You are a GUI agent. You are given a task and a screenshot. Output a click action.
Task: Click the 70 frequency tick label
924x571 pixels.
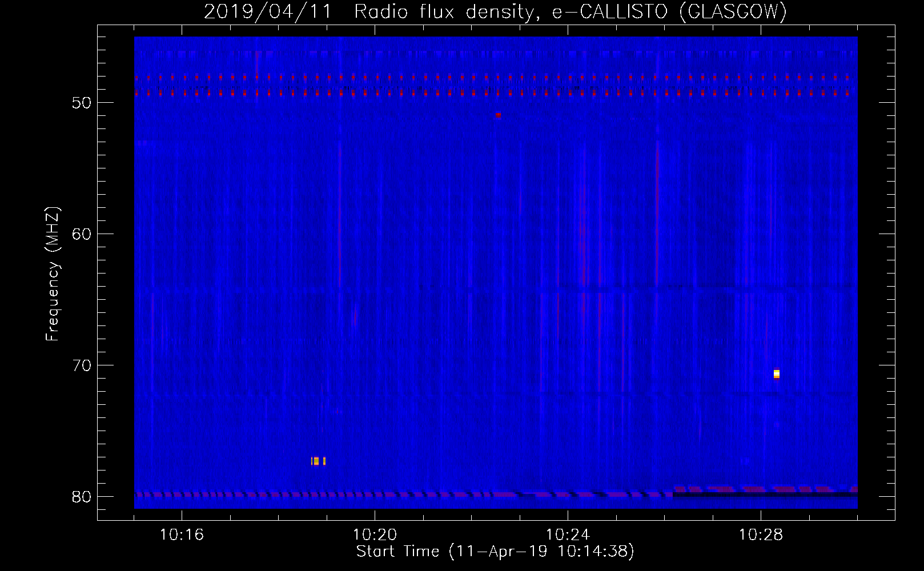click(x=82, y=365)
